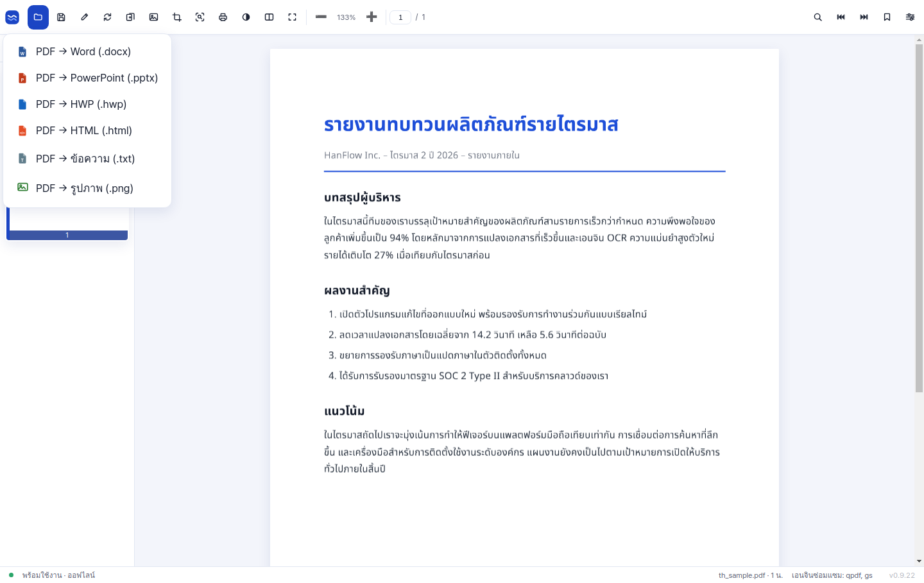Click the 'พร้อมใช้งาน · ออฟไลน์' status text

coord(58,575)
